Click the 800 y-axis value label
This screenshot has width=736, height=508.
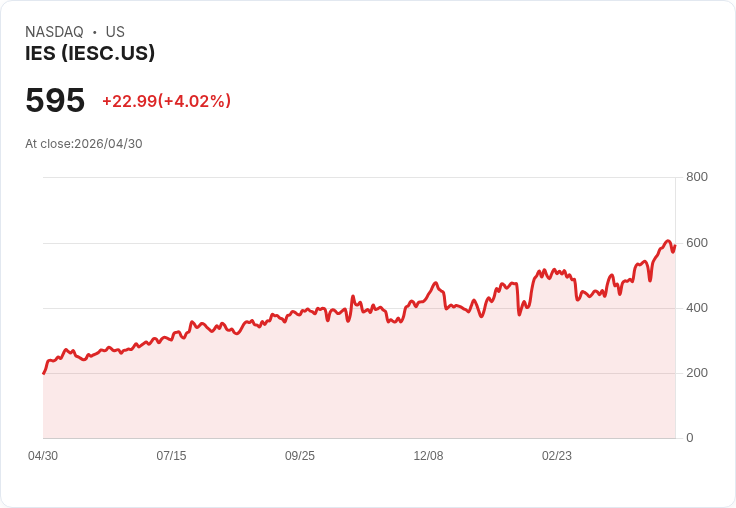[696, 177]
